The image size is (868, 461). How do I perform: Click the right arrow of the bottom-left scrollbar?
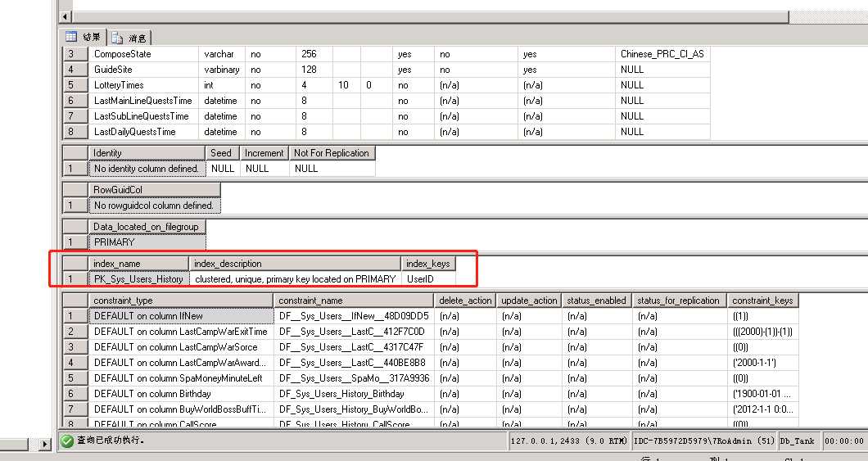coord(45,444)
